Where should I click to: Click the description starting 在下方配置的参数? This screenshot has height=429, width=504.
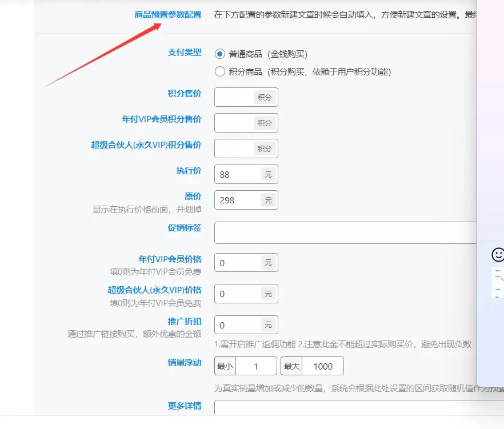(345, 15)
